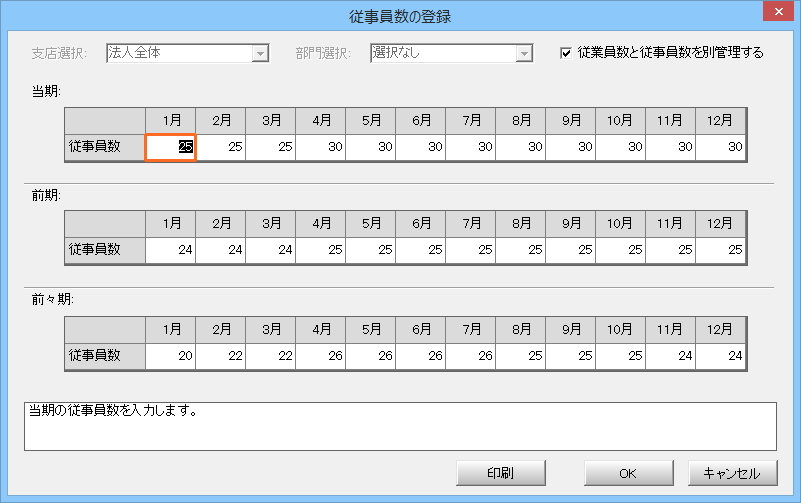
Task: Select 前期 6月 従事員数 cell
Action: (x=420, y=250)
